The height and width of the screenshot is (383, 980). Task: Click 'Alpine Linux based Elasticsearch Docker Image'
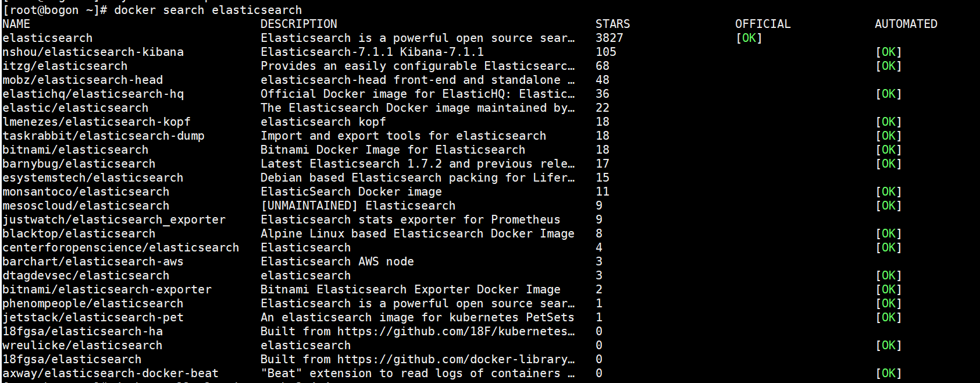tap(418, 233)
